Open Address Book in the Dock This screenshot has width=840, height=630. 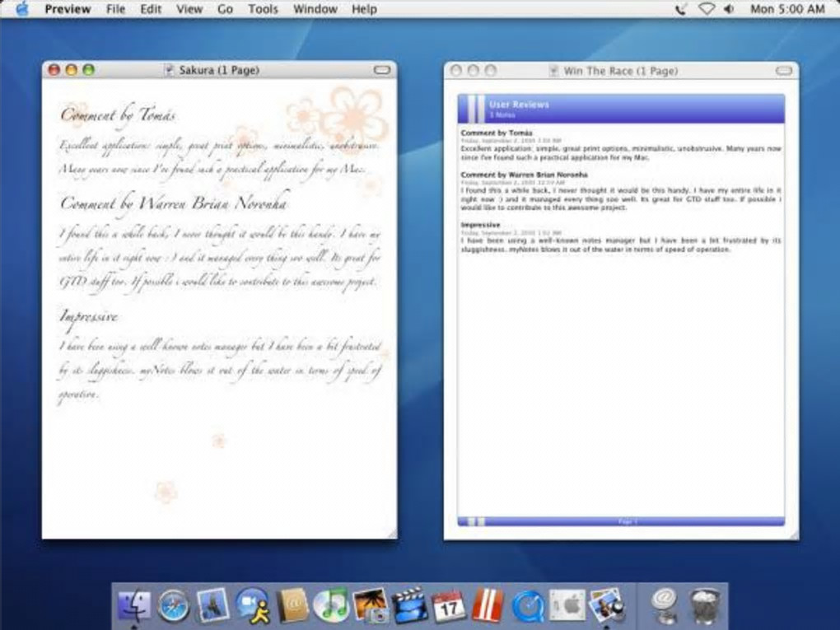[292, 606]
